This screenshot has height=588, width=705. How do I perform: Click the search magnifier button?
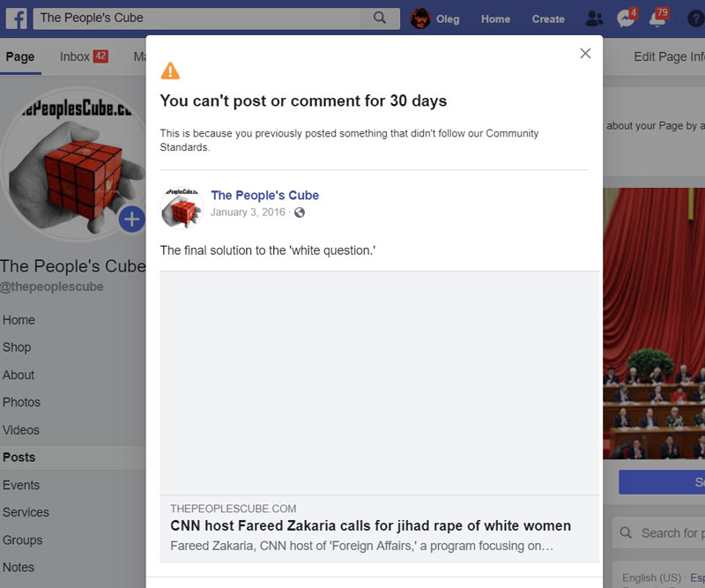(x=380, y=18)
